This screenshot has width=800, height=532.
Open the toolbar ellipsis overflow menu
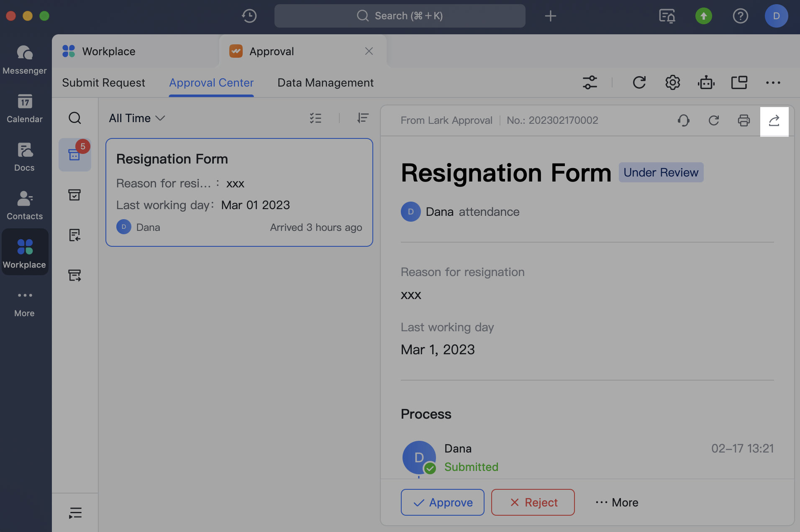click(x=773, y=82)
